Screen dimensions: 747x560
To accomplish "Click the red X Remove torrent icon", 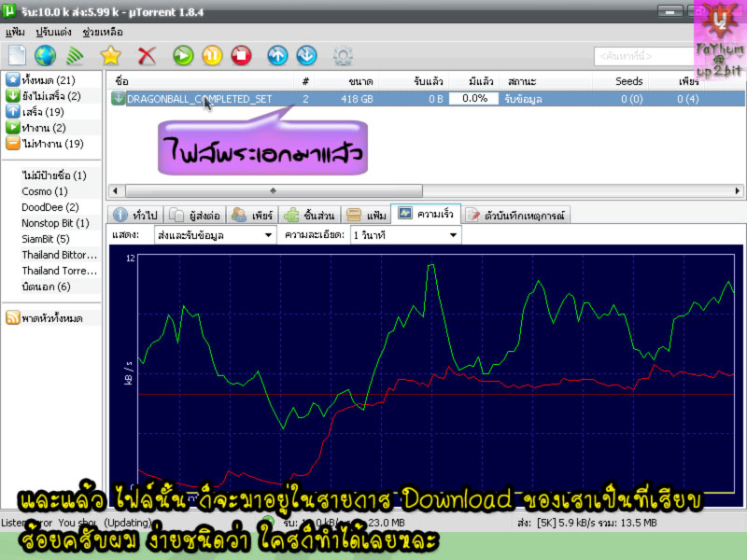I will tap(147, 56).
